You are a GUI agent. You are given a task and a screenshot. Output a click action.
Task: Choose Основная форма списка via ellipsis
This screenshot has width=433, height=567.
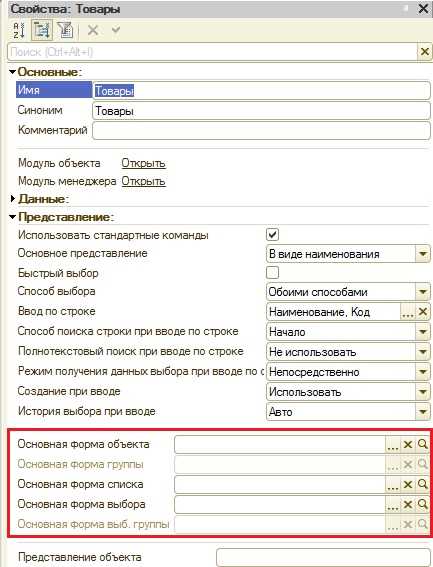(x=393, y=485)
